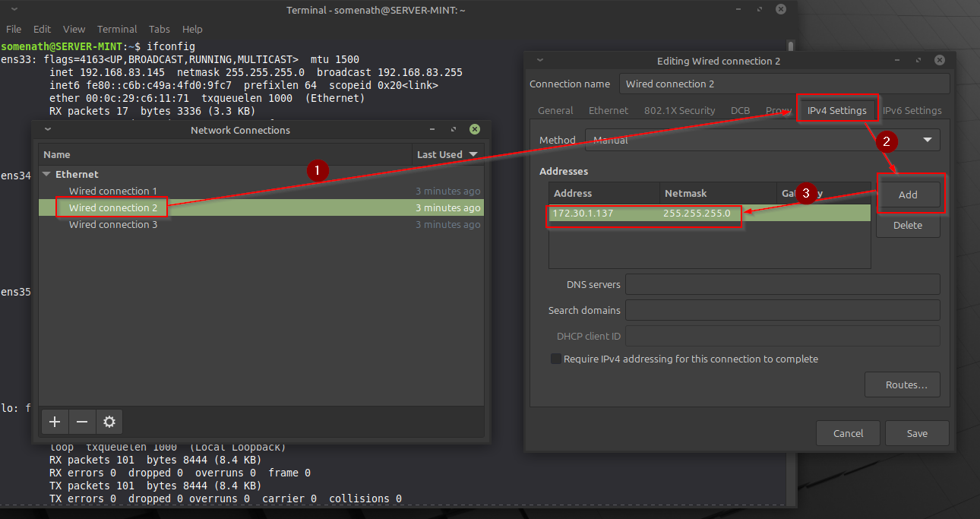Screen dimensions: 980x519
Task: Open the Terminal menu
Action: (117, 29)
